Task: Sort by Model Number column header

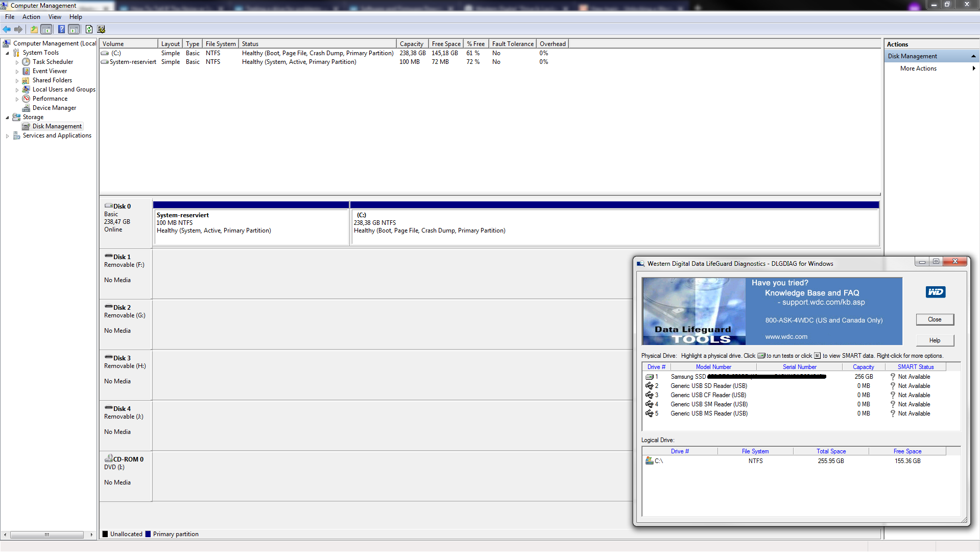Action: (x=713, y=367)
